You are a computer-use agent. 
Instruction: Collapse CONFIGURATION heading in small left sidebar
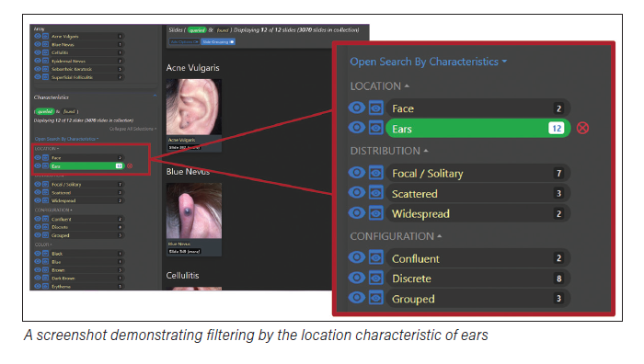click(53, 210)
